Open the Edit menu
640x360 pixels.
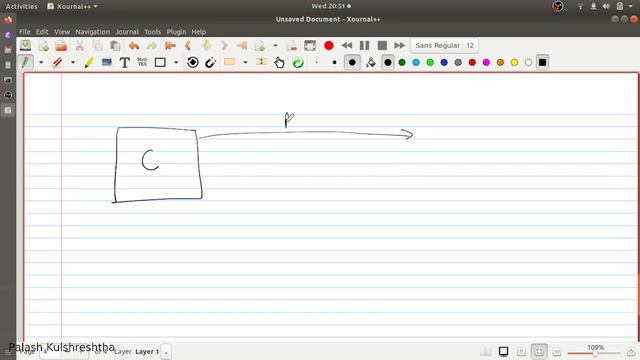42,31
